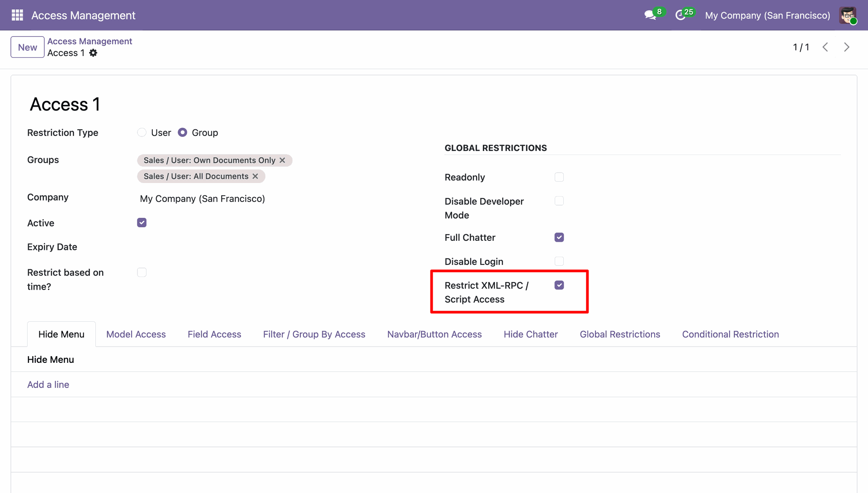
Task: Open the messages conversations icon
Action: coord(651,15)
